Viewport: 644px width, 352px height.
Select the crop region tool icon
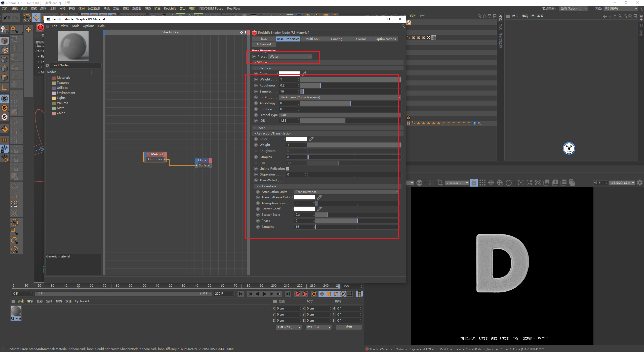[x=440, y=183]
